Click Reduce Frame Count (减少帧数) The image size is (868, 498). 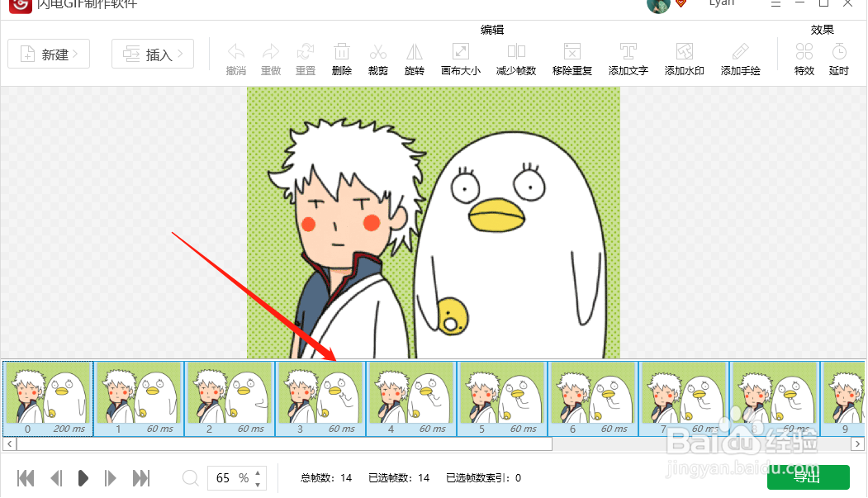(516, 52)
